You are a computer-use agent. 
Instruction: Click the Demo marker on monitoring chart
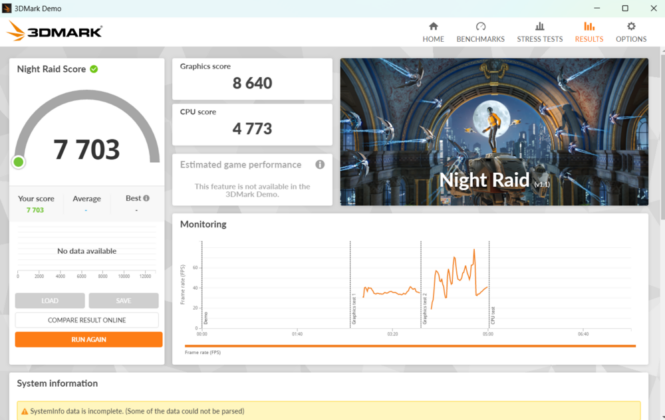tap(206, 318)
